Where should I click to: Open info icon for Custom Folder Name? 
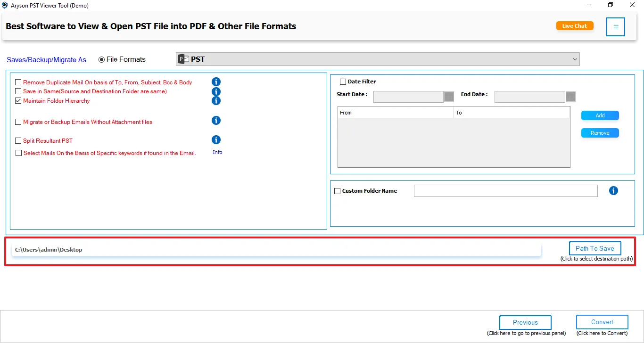pyautogui.click(x=613, y=191)
